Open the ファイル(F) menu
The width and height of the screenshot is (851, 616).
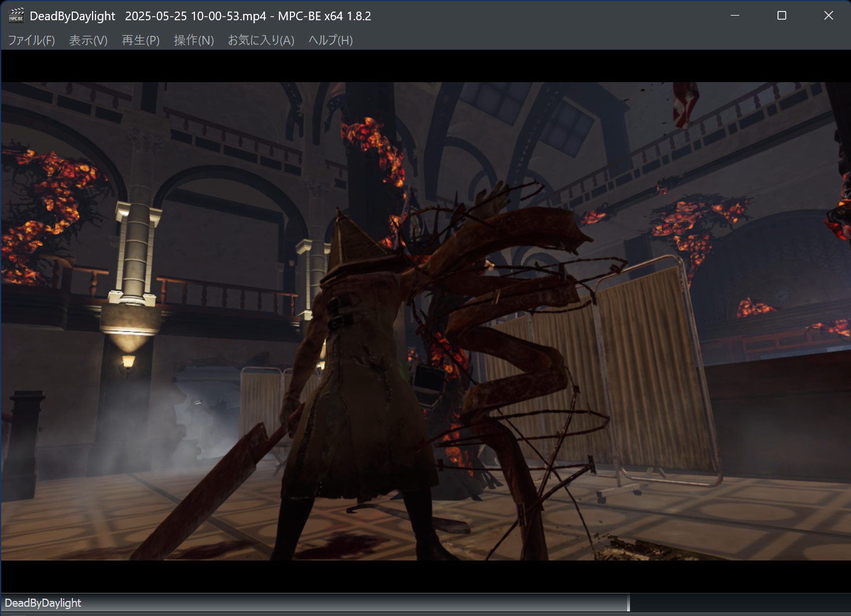(x=31, y=40)
